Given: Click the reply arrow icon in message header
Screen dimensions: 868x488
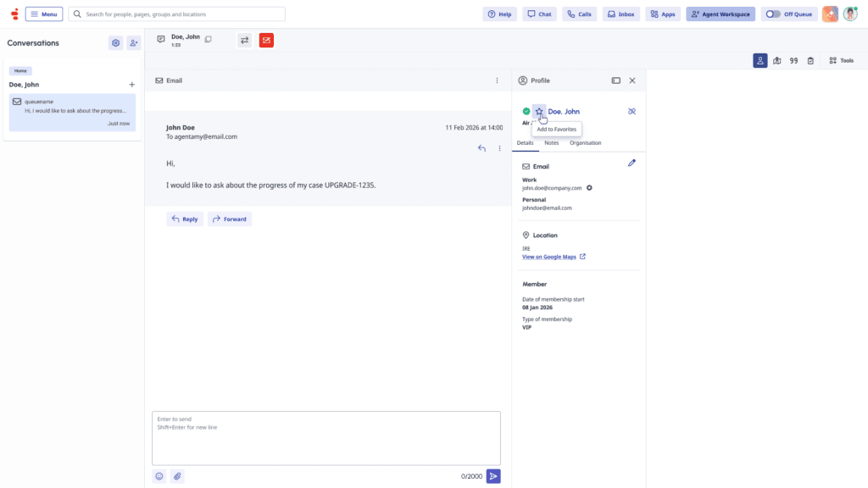Looking at the screenshot, I should (481, 148).
